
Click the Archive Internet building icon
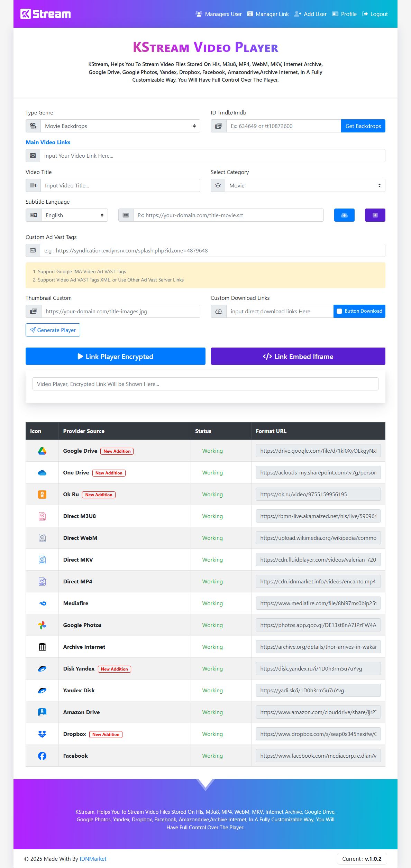42,647
